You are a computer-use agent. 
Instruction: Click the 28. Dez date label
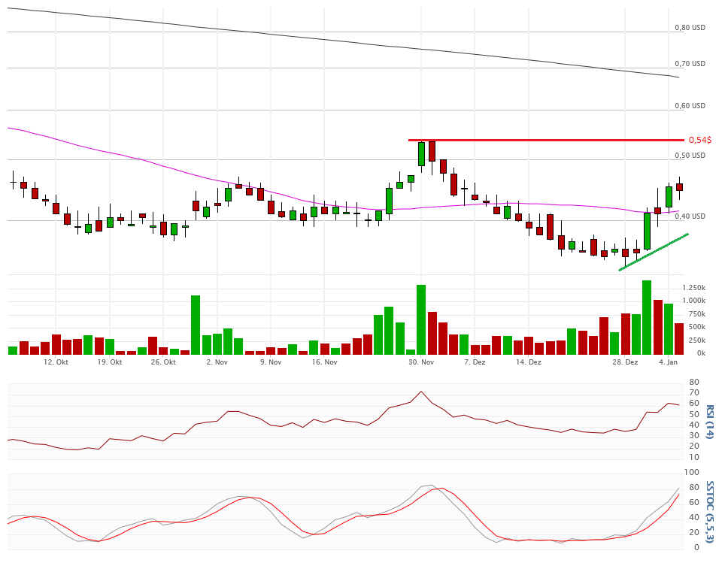(625, 362)
